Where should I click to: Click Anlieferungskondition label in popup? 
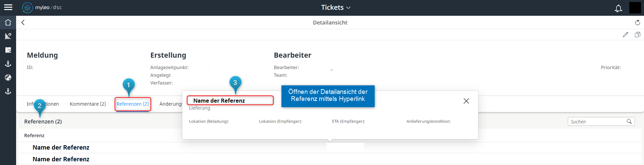[x=429, y=121]
